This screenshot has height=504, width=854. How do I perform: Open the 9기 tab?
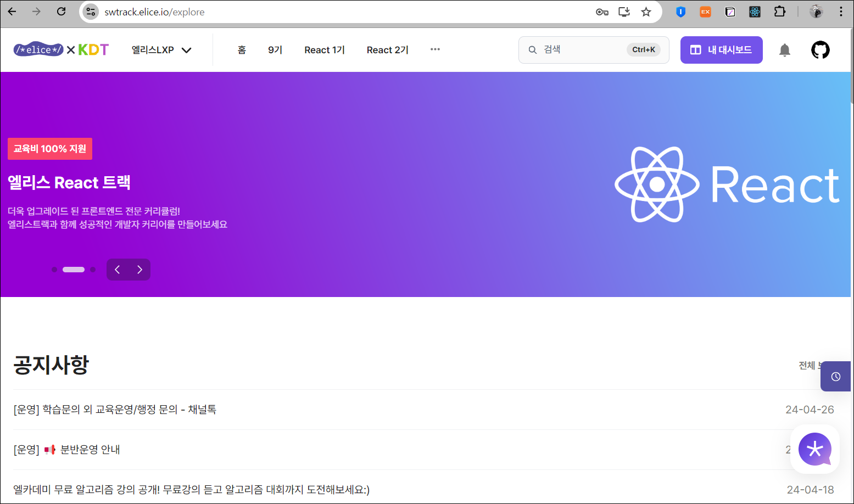coord(275,50)
